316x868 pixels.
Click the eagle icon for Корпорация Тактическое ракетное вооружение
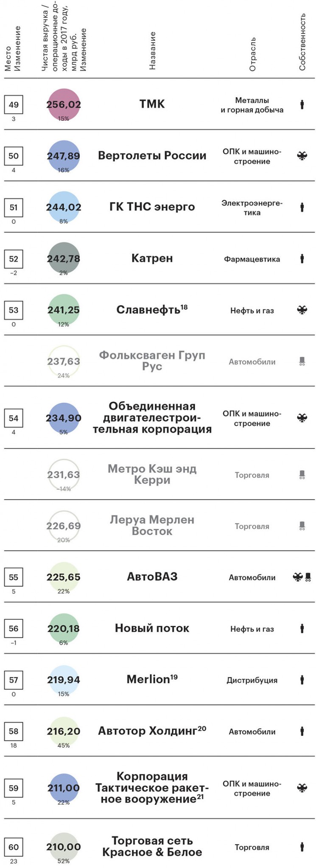tap(302, 788)
